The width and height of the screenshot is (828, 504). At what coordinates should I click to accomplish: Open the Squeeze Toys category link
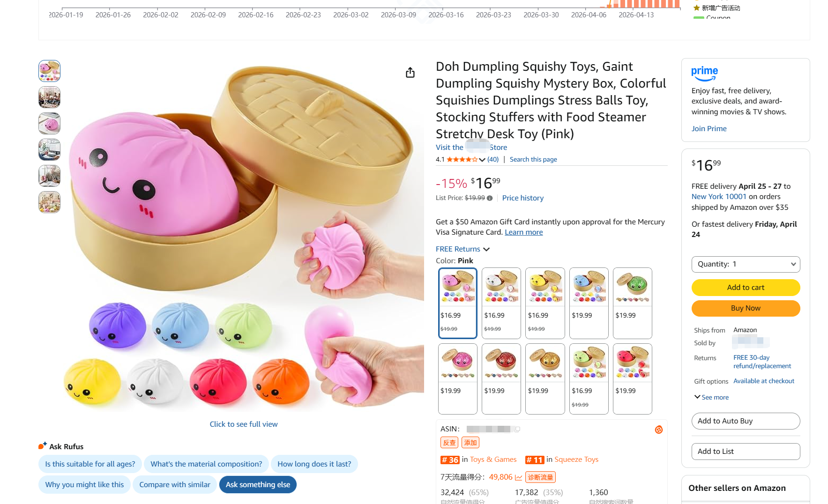pos(576,460)
